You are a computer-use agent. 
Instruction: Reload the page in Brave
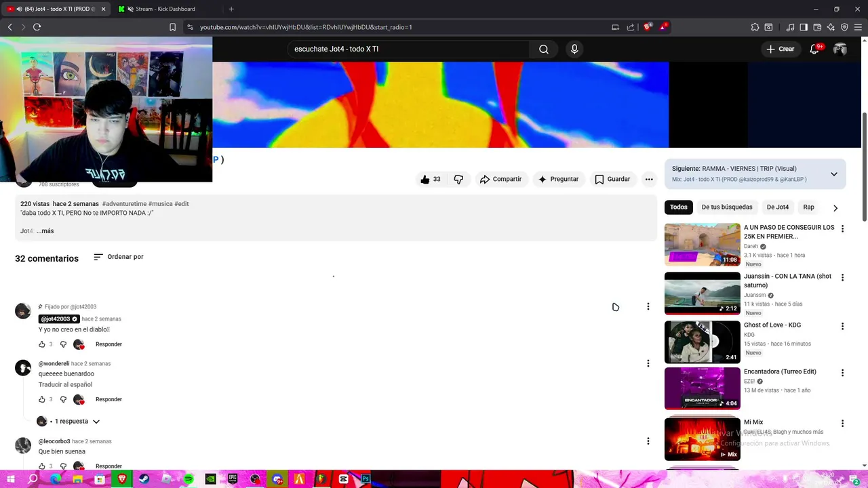37,27
